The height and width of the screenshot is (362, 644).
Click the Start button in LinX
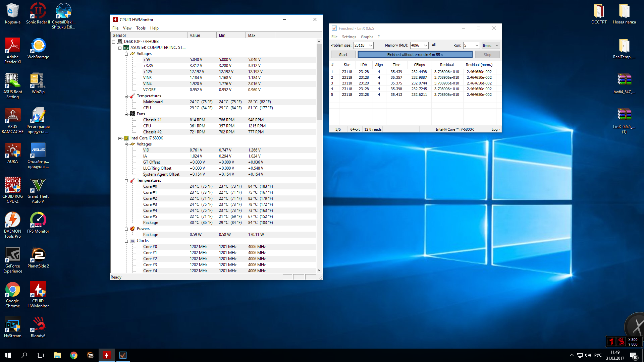tap(343, 55)
